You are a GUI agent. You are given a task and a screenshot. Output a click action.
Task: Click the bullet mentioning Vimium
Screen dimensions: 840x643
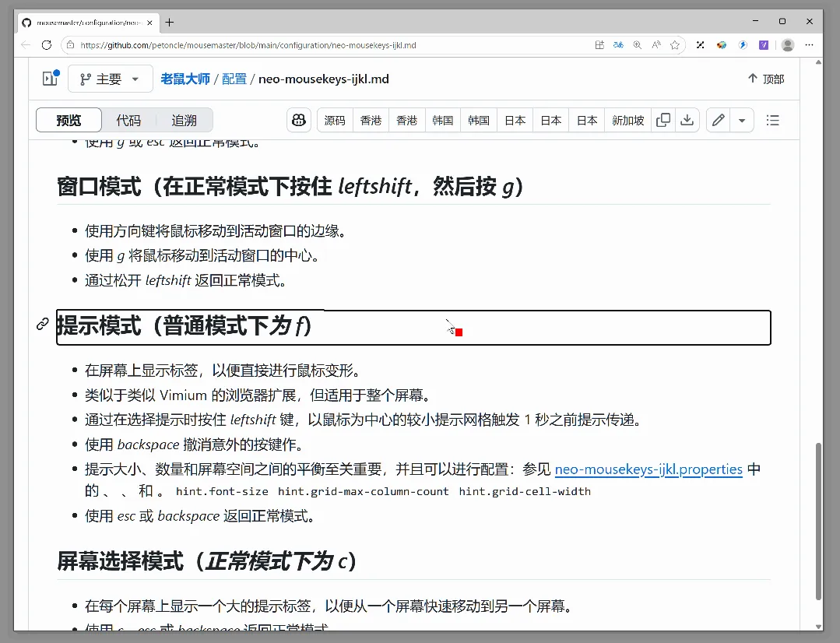pos(258,395)
